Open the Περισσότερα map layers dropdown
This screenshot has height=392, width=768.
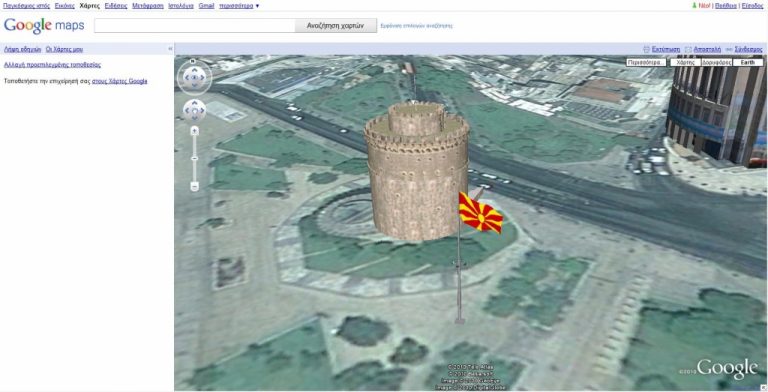coord(647,63)
